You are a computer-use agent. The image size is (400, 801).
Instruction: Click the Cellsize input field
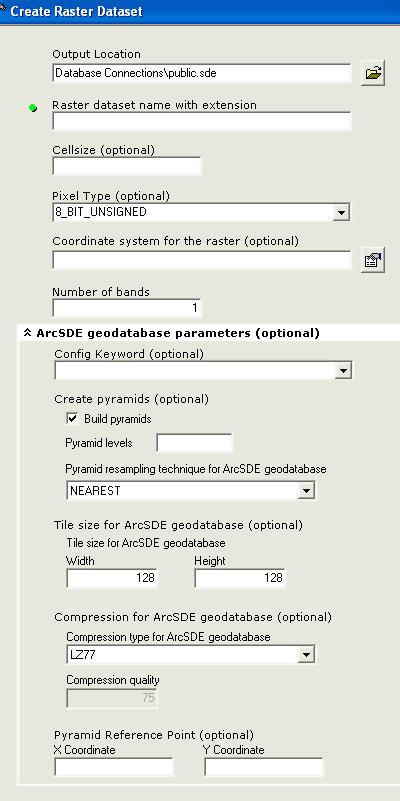coord(127,166)
